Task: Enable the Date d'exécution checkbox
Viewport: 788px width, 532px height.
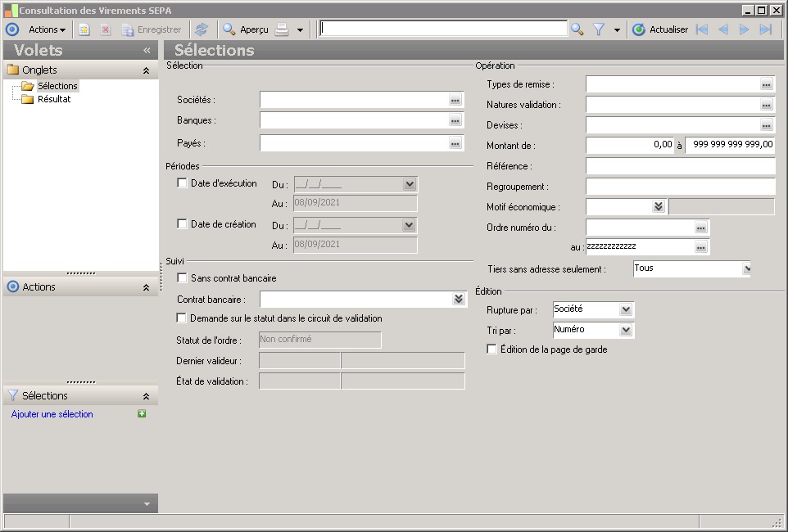Action: 183,183
